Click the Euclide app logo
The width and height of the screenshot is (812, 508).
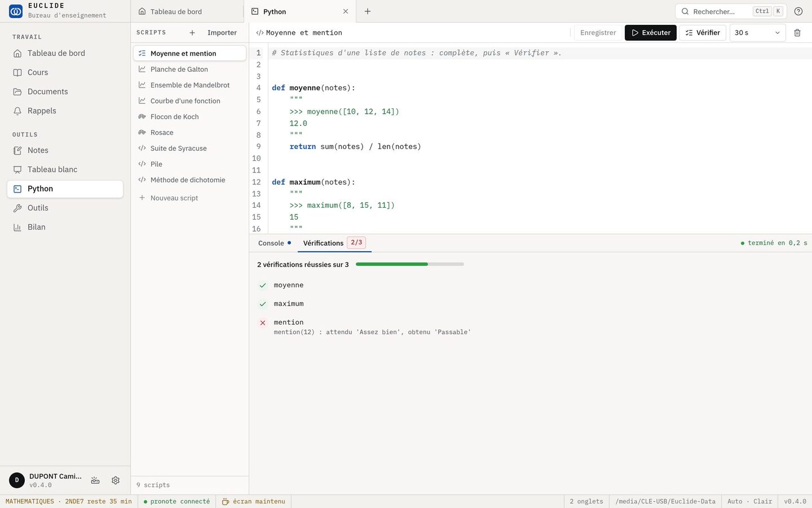[x=16, y=11]
